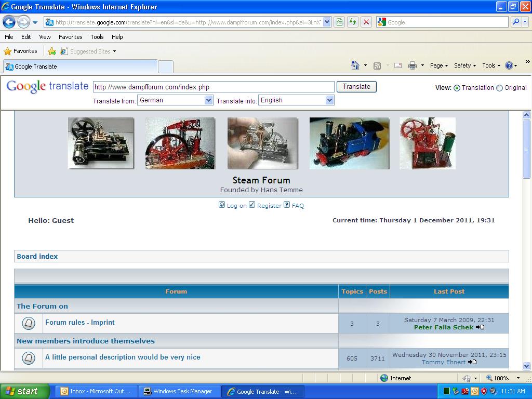Expand the address bar autocomplete dropdown
The image size is (532, 399).
click(x=327, y=22)
